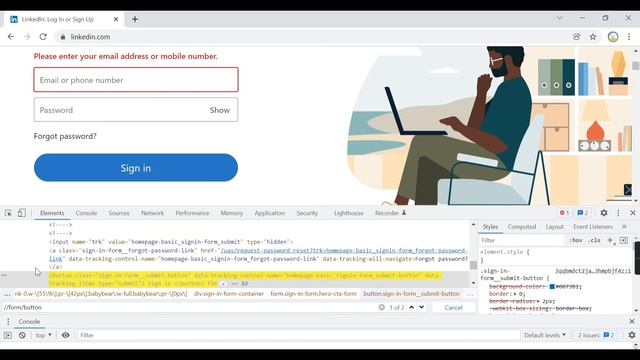Image resolution: width=640 pixels, height=360 pixels.
Task: Open the Event Listeners pane tab
Action: click(593, 227)
